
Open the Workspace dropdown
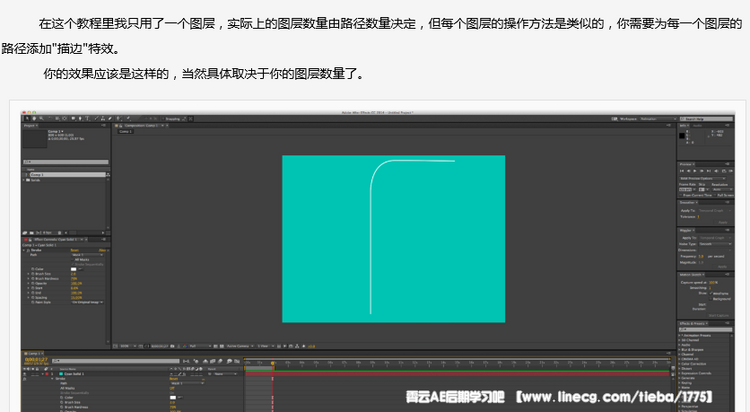[658, 119]
